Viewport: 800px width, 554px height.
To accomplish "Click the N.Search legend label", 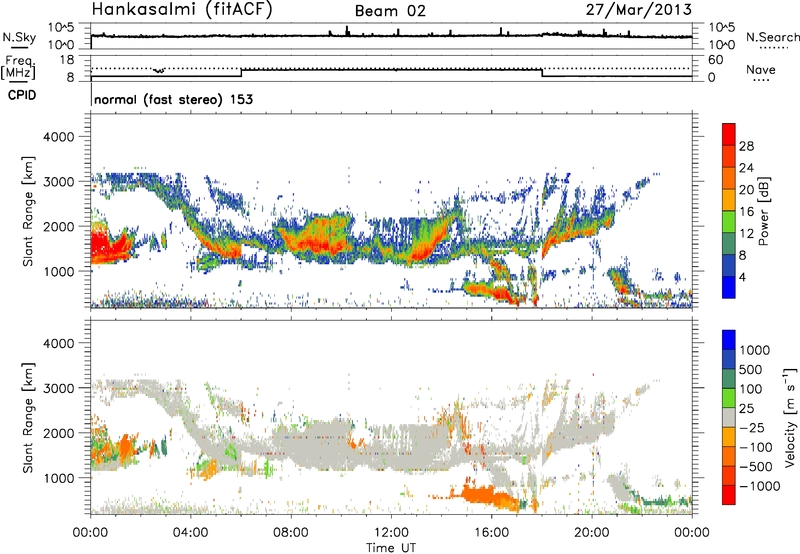I will pyautogui.click(x=772, y=37).
